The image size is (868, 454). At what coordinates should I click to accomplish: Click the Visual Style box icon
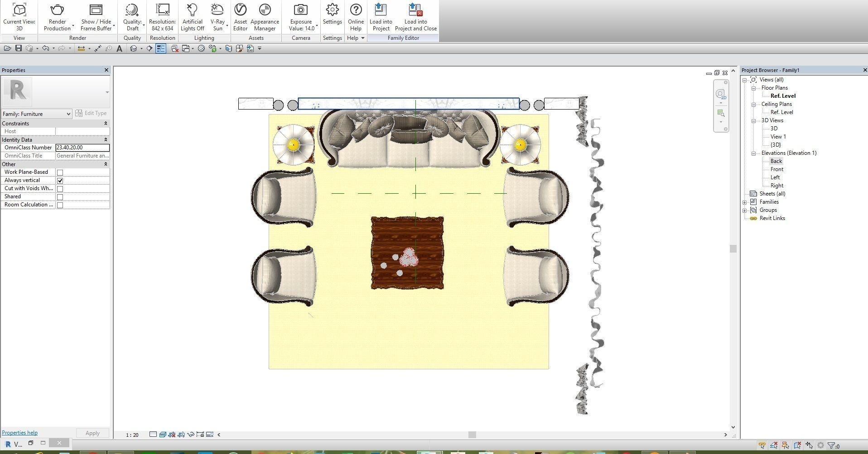tap(163, 435)
